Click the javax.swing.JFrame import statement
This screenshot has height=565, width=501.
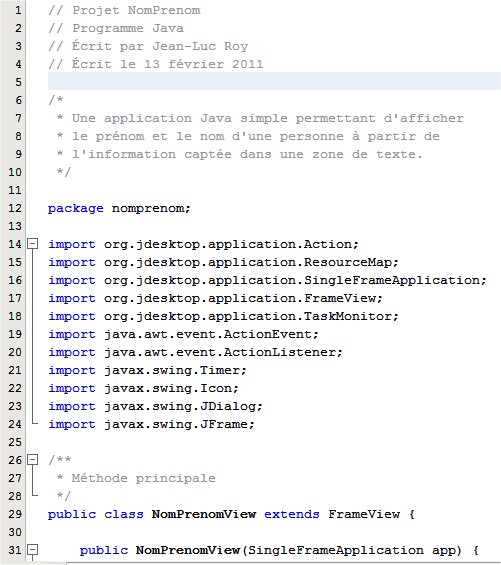(151, 424)
